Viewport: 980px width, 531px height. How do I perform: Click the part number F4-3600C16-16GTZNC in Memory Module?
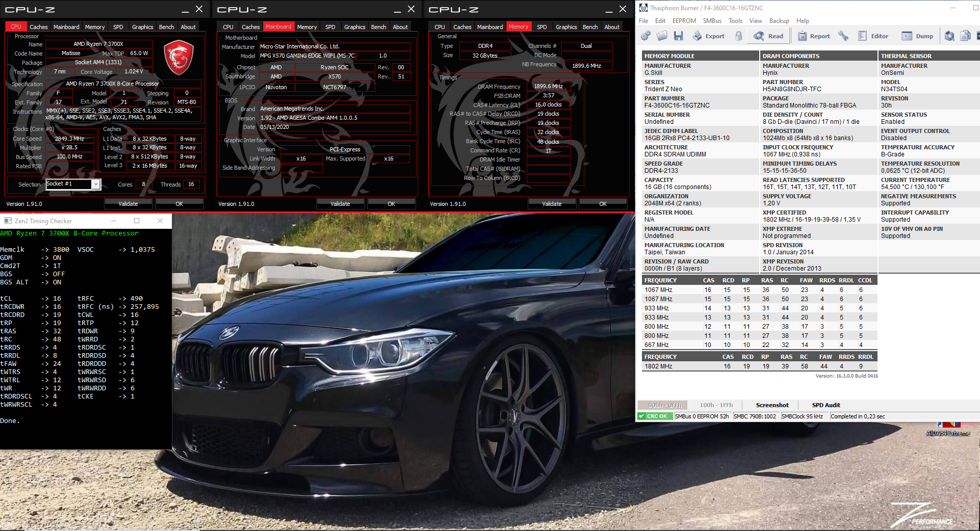pos(677,105)
